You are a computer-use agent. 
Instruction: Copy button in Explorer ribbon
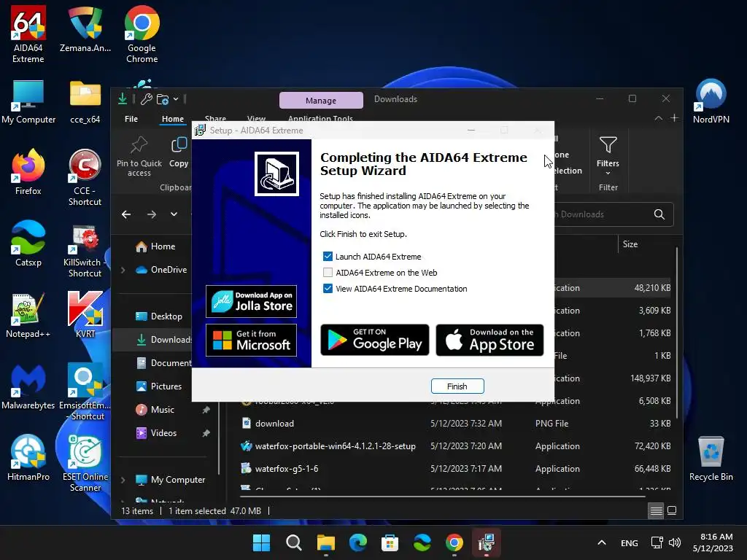pyautogui.click(x=179, y=152)
